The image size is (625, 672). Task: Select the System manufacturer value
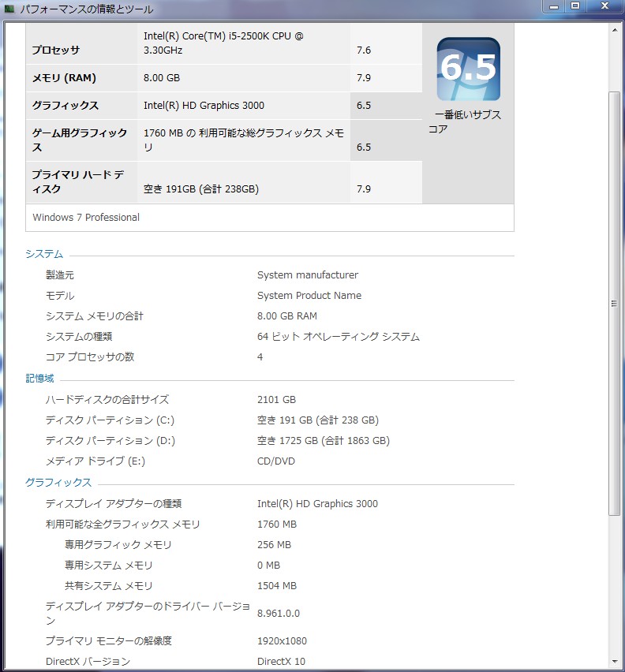[307, 274]
